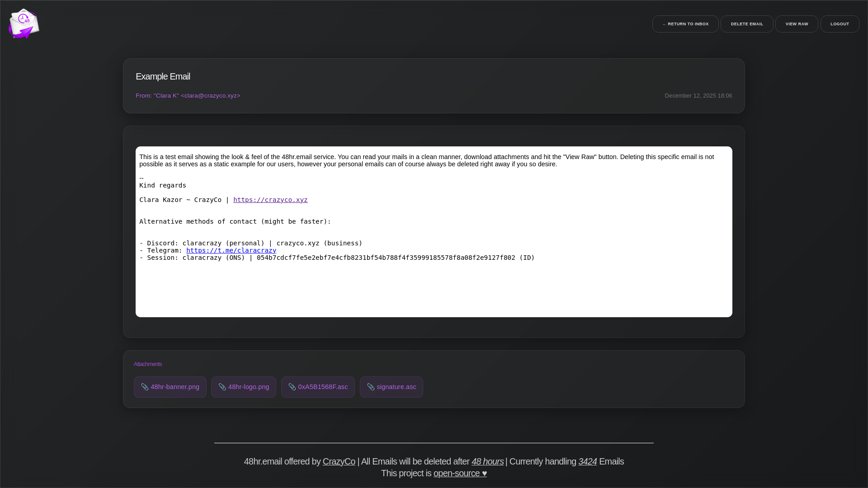Download the 0xA5B1568F.asc key file
The height and width of the screenshot is (488, 868).
point(323,387)
